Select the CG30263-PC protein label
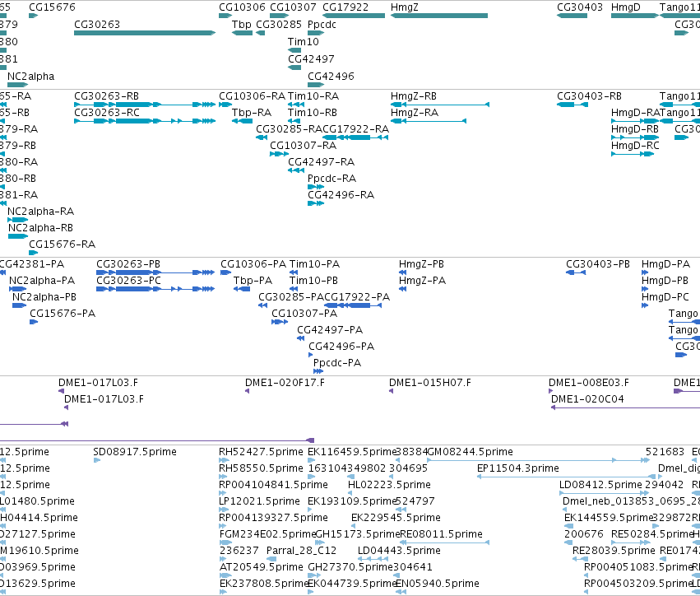700x596 pixels. [x=128, y=281]
